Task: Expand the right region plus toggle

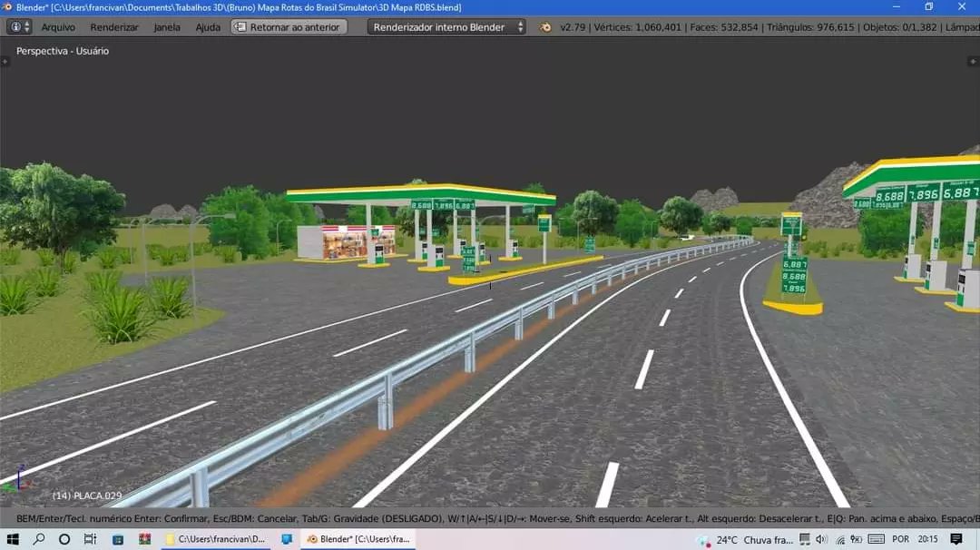Action: point(973,61)
